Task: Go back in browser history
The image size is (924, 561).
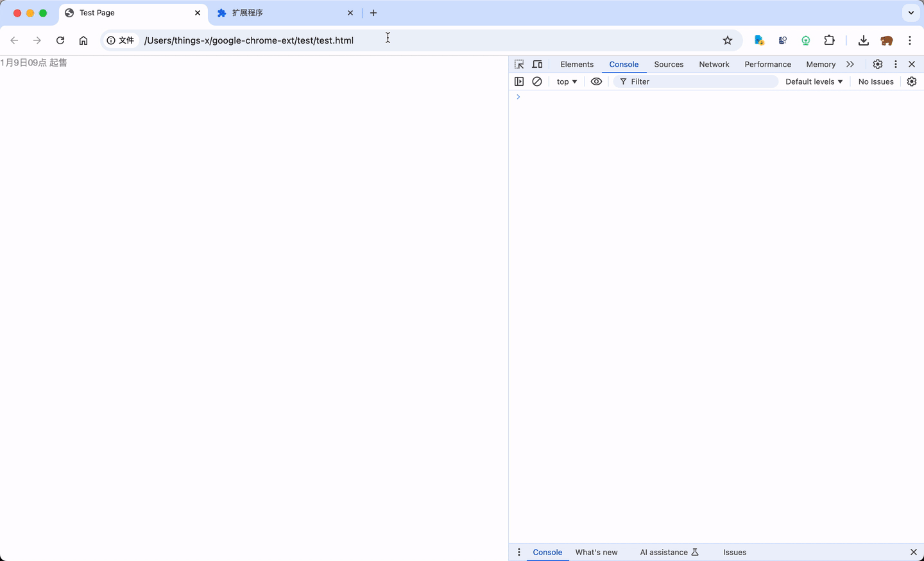Action: [14, 40]
